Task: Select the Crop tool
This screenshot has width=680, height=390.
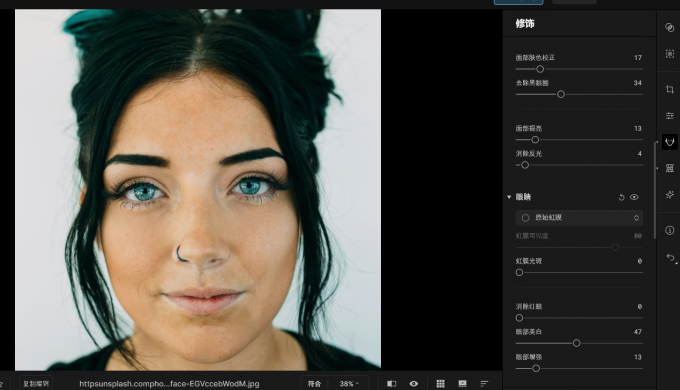Action: pos(670,89)
